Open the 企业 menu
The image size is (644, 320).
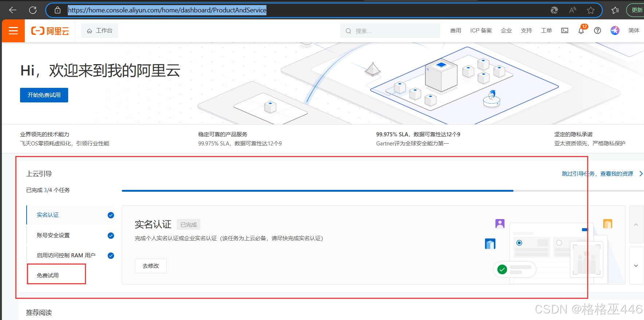pyautogui.click(x=507, y=31)
